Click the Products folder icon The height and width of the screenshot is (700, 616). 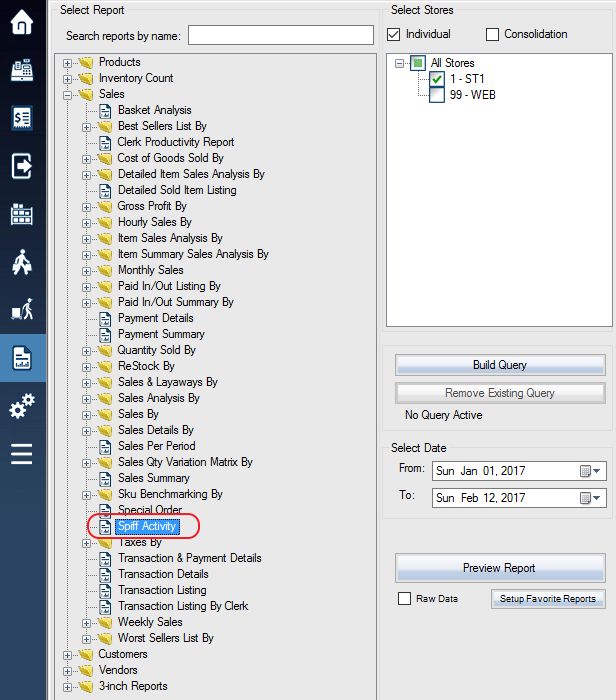(x=85, y=62)
